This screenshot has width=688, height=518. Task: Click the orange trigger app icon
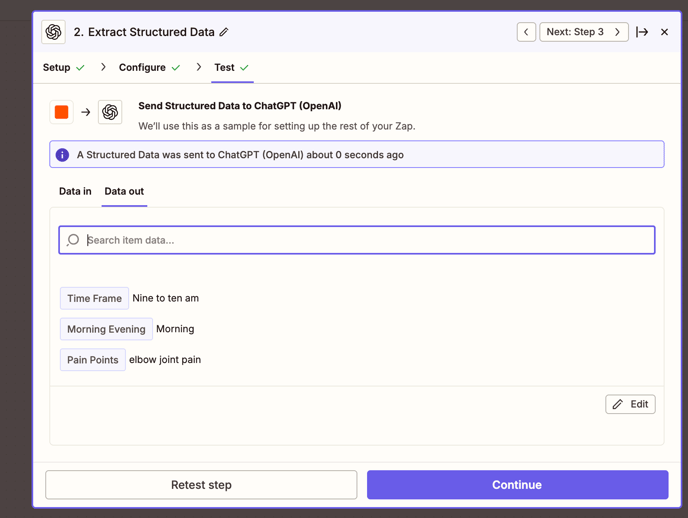61,112
